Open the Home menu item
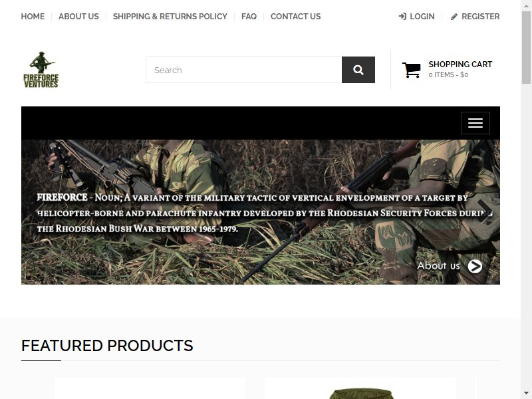532x399 pixels. click(x=33, y=16)
